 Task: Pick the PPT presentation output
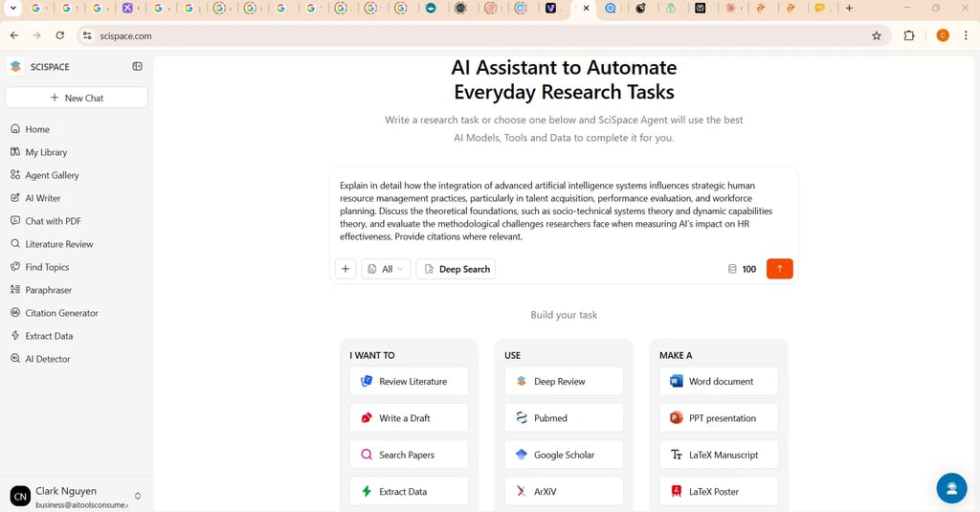[719, 418]
